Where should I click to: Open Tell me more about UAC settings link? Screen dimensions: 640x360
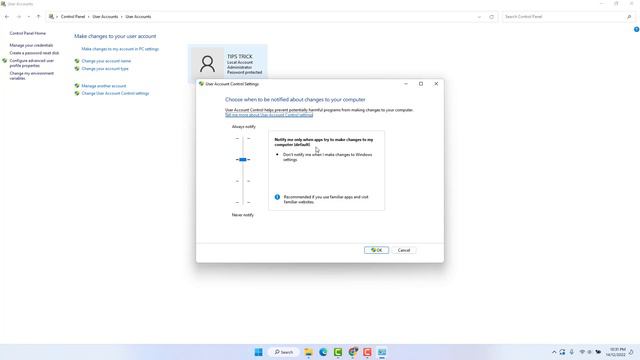click(269, 115)
